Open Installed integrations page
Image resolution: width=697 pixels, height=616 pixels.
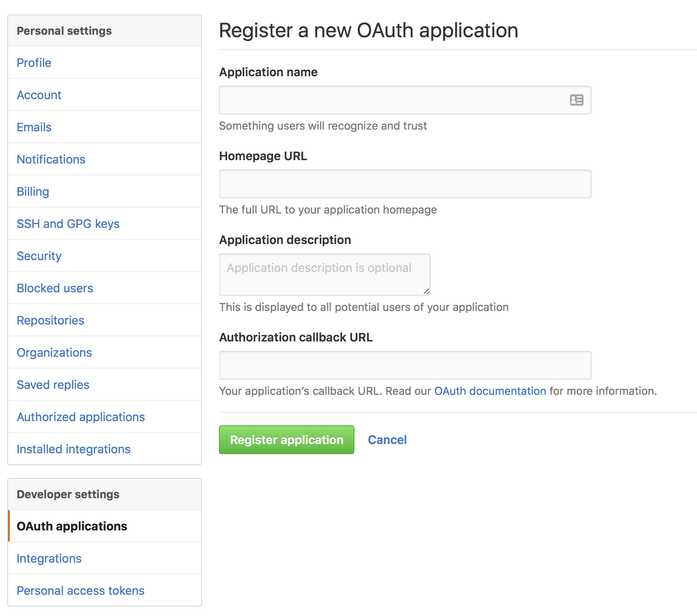click(73, 449)
